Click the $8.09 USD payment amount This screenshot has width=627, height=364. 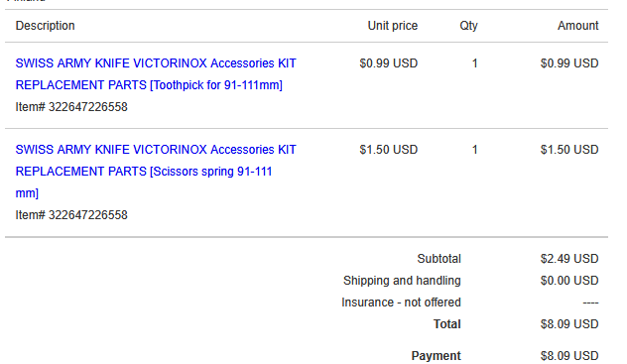coord(569,356)
